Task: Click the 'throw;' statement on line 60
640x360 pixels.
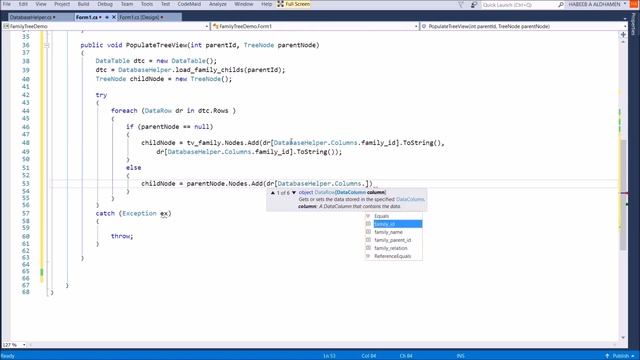Action: pyautogui.click(x=122, y=236)
